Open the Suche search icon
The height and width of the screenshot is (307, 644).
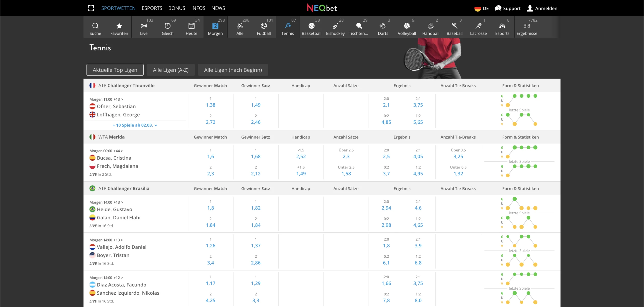tap(95, 26)
